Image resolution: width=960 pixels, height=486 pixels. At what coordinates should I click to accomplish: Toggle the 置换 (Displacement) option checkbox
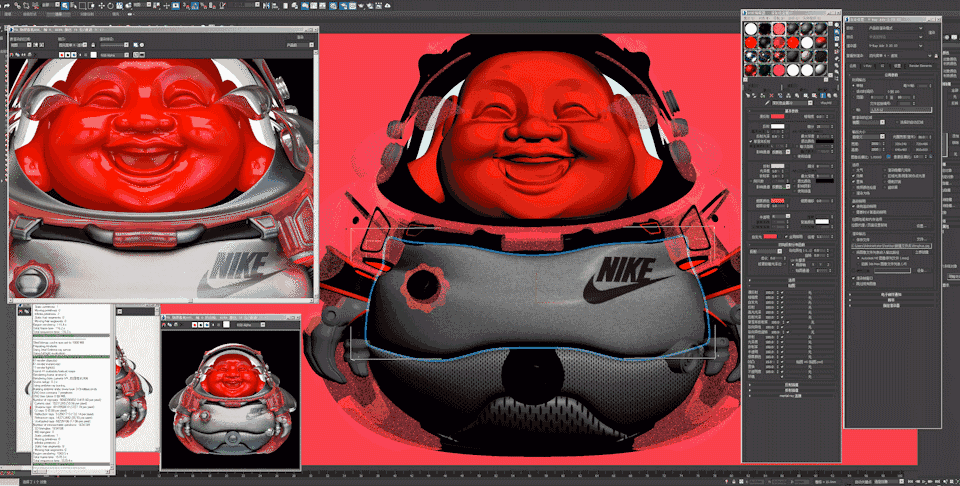[853, 181]
